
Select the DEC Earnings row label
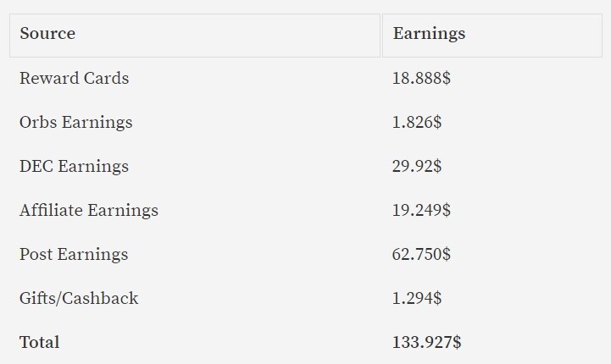click(x=74, y=167)
